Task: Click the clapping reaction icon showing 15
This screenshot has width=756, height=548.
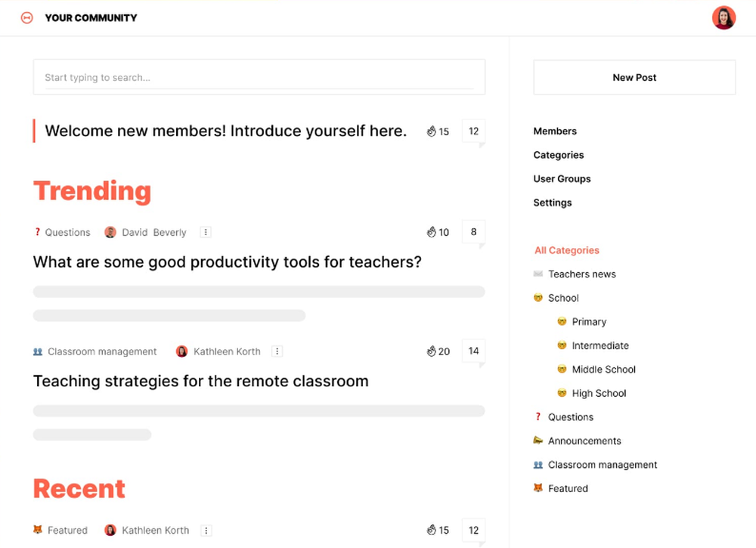Action: pyautogui.click(x=432, y=131)
